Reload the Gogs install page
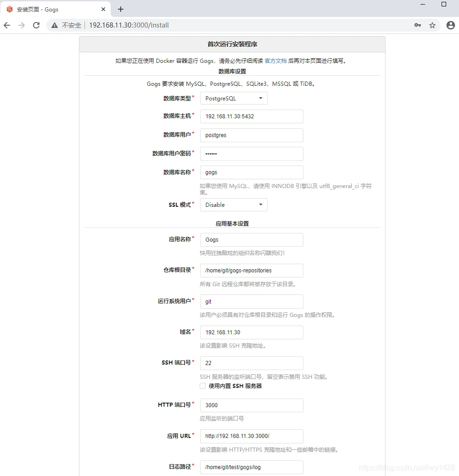459x476 pixels. [36, 25]
